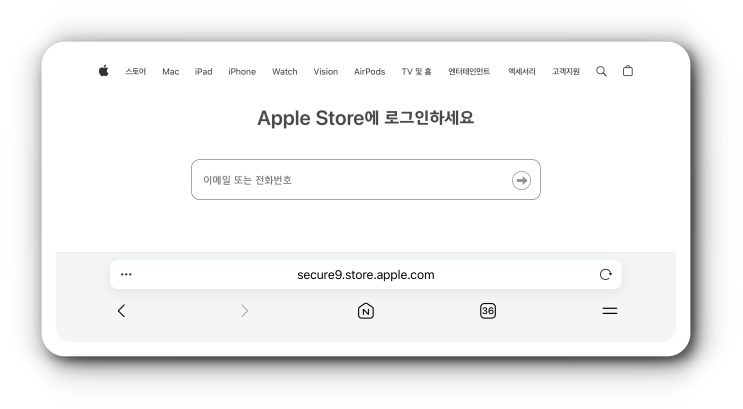
Task: Open the iPad navigation item
Action: [203, 72]
